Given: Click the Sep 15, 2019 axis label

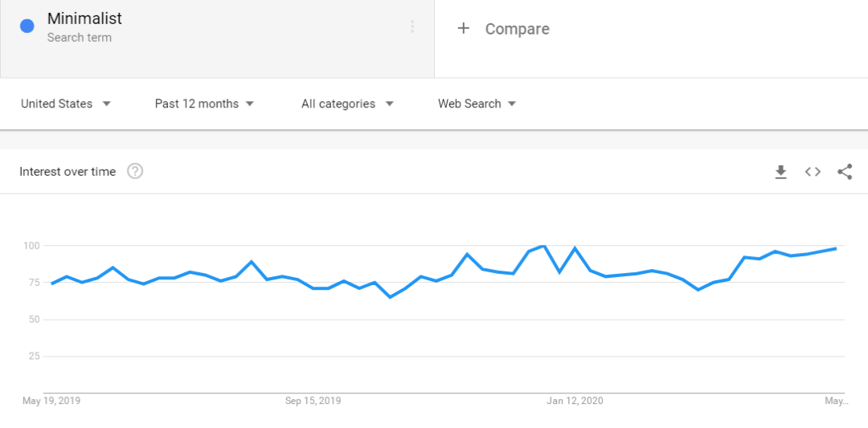Looking at the screenshot, I should click(313, 401).
